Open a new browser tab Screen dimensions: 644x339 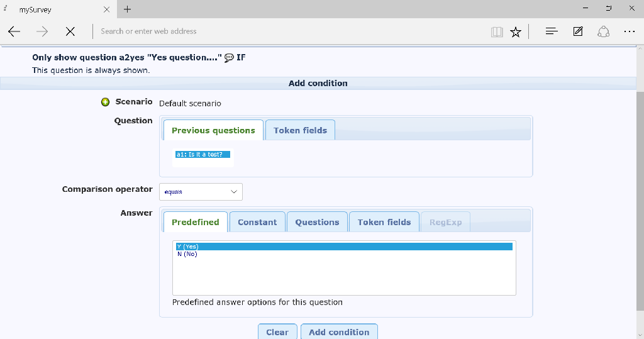pos(128,9)
